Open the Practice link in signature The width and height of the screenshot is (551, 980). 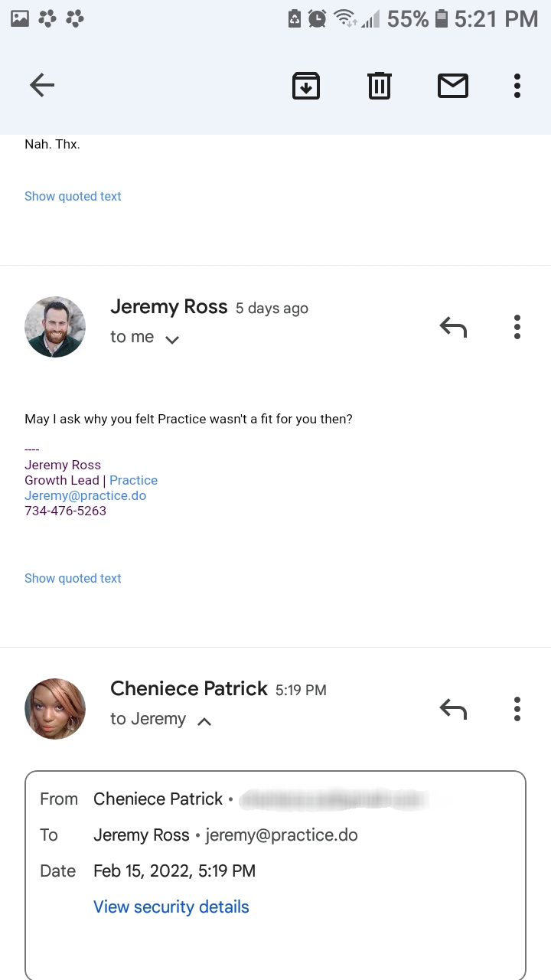coord(133,480)
